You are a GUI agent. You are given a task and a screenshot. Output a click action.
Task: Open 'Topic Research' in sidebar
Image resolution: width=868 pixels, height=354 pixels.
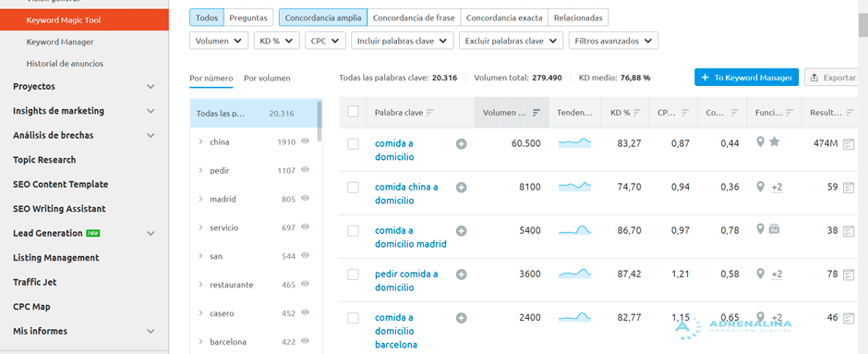coord(44,160)
